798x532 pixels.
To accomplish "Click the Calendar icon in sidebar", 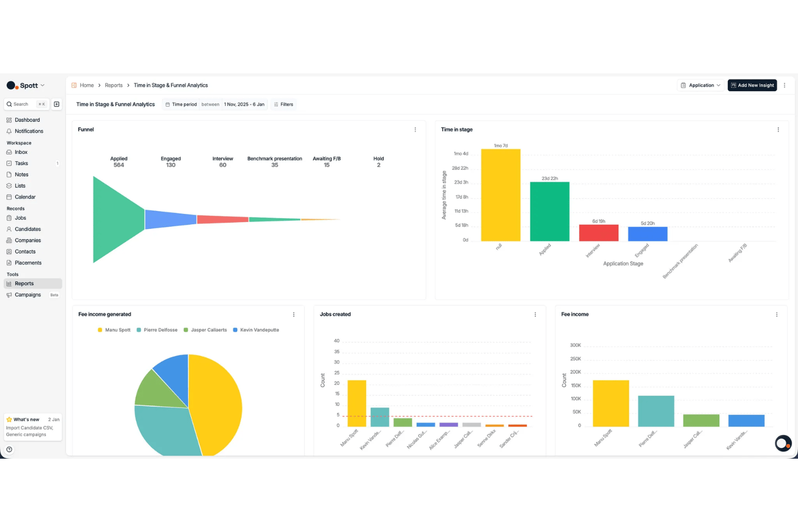I will [x=9, y=197].
